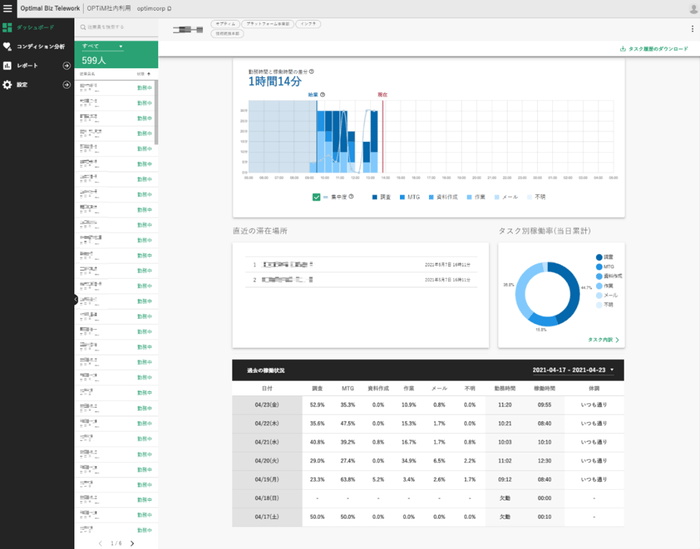Open the three-dot more options menu

691,28
